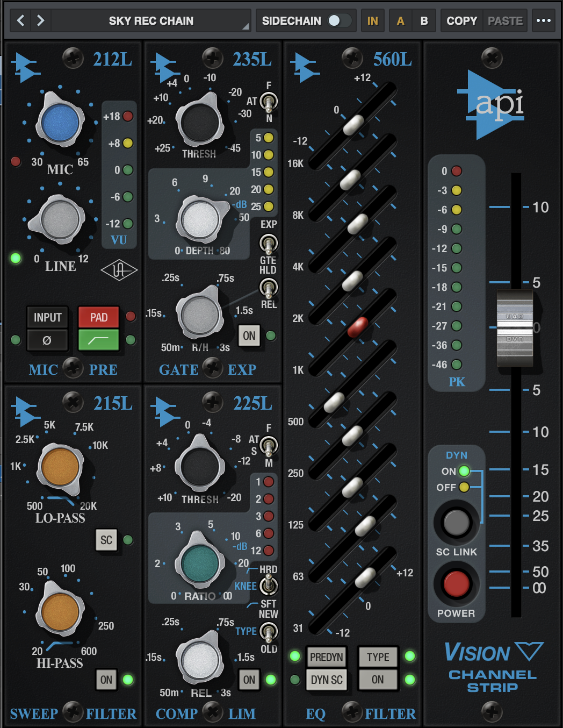Click the PASTE button

[505, 21]
